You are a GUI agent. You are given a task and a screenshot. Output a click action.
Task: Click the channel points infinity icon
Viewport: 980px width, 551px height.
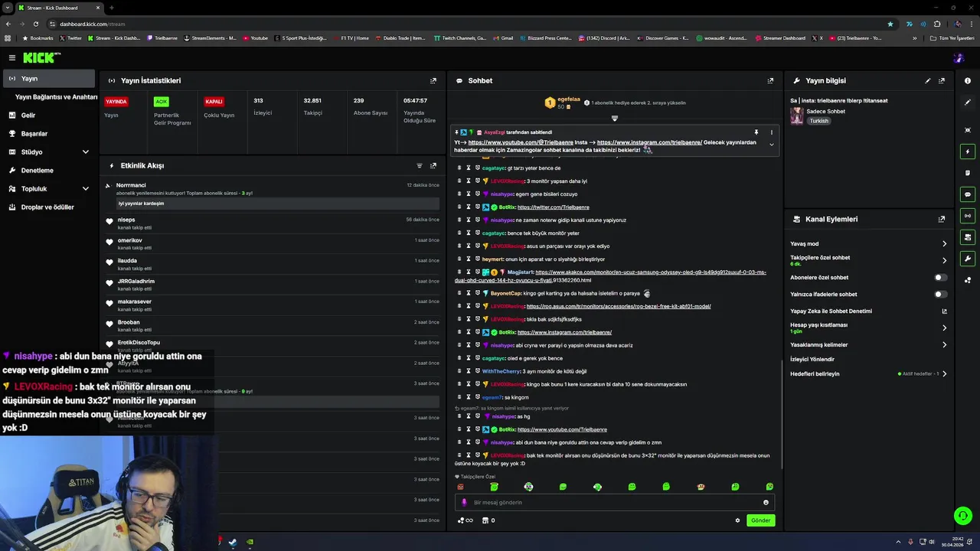[465, 520]
